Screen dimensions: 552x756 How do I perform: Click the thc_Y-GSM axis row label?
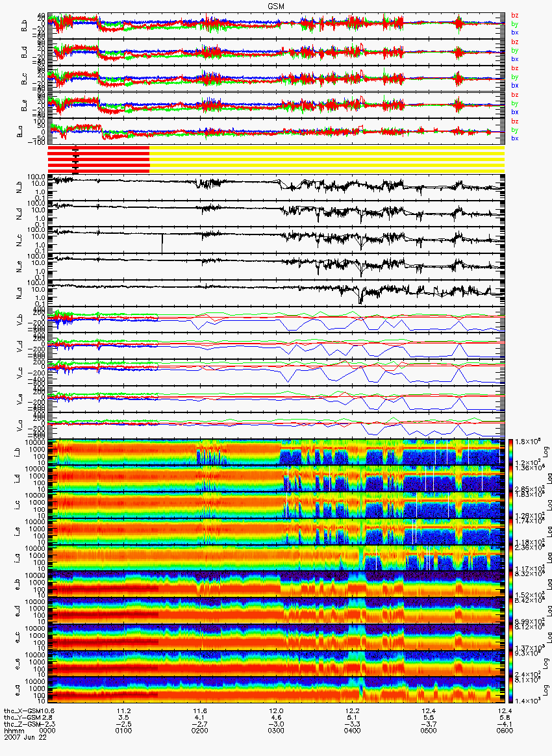pyautogui.click(x=23, y=718)
